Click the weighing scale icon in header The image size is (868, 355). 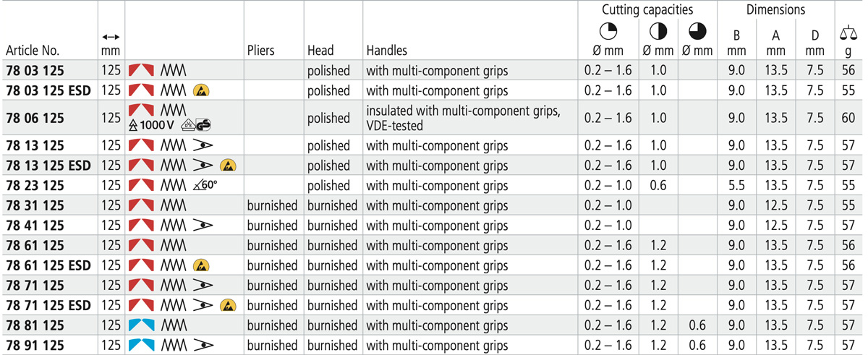(848, 32)
